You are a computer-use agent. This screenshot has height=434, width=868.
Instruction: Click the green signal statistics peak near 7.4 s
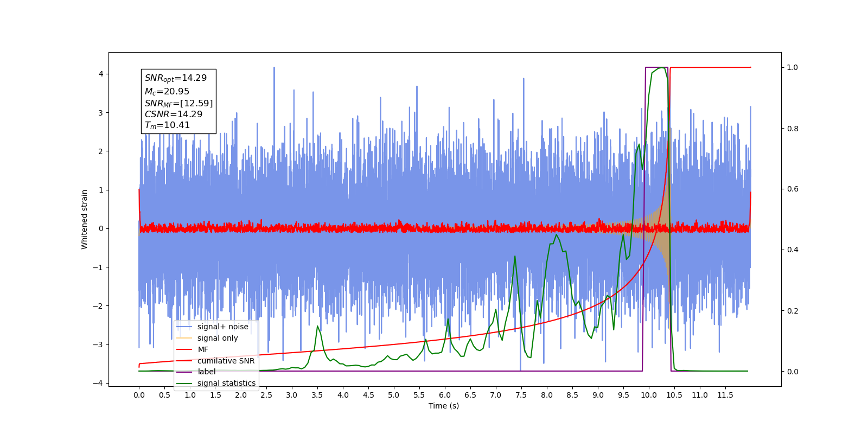(x=515, y=257)
